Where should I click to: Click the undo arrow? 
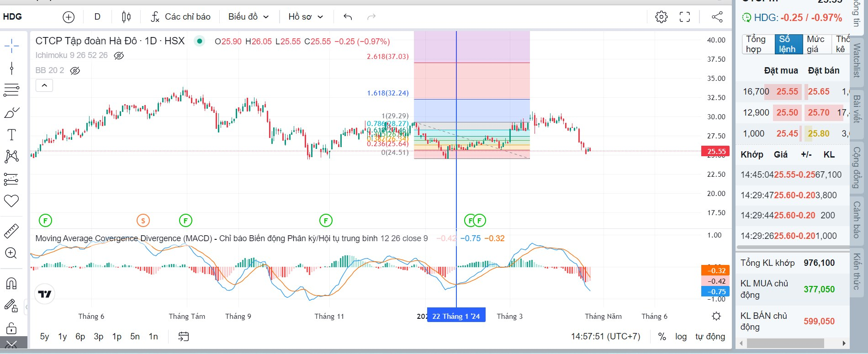pos(348,17)
